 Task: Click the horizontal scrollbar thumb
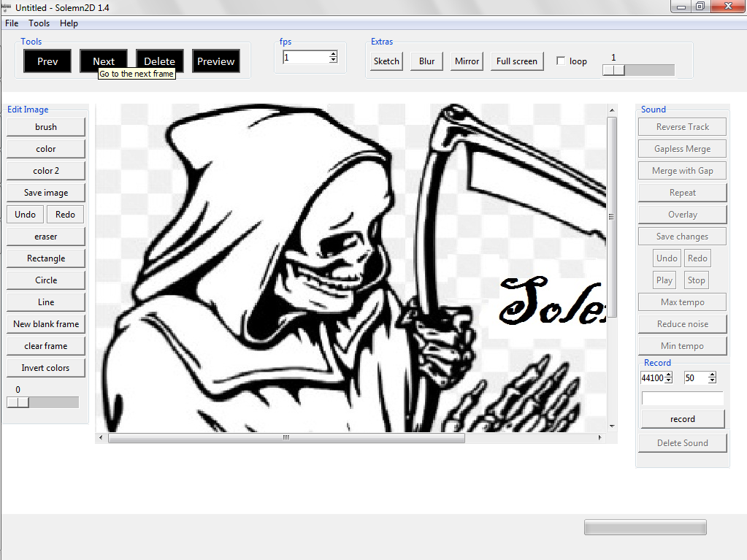tap(286, 437)
